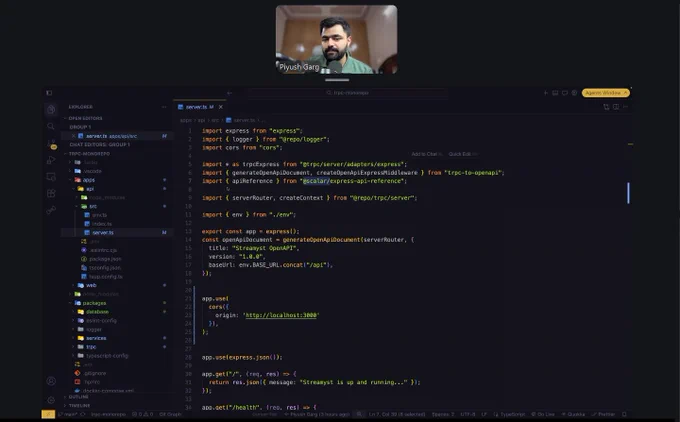Image resolution: width=680 pixels, height=422 pixels.
Task: Open index.ts in file tree
Action: coord(101,224)
